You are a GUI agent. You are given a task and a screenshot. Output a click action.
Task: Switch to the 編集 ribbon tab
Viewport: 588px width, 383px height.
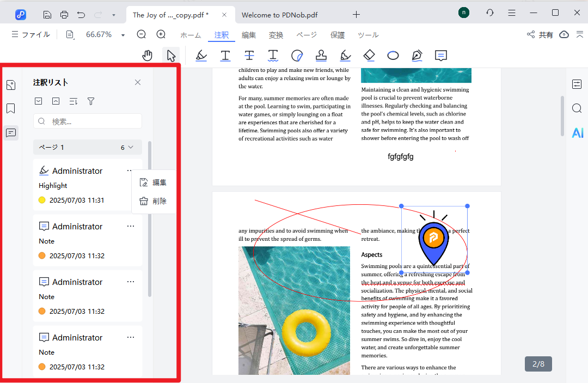tap(249, 35)
